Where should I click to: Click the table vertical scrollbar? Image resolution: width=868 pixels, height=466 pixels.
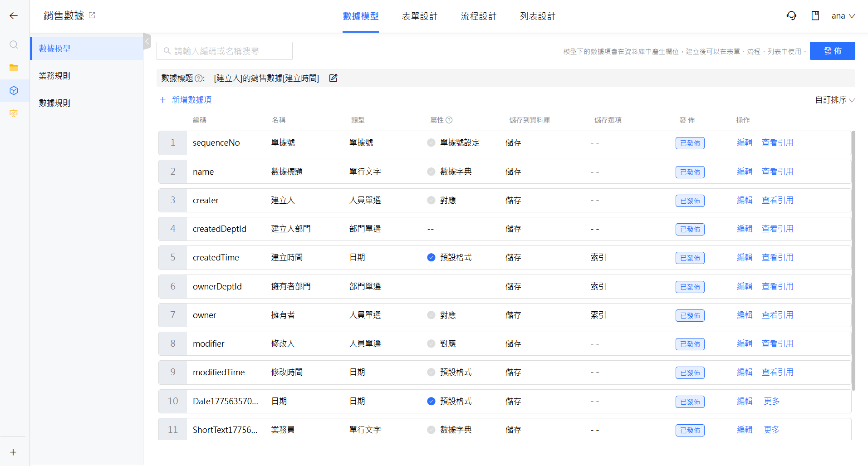853,260
